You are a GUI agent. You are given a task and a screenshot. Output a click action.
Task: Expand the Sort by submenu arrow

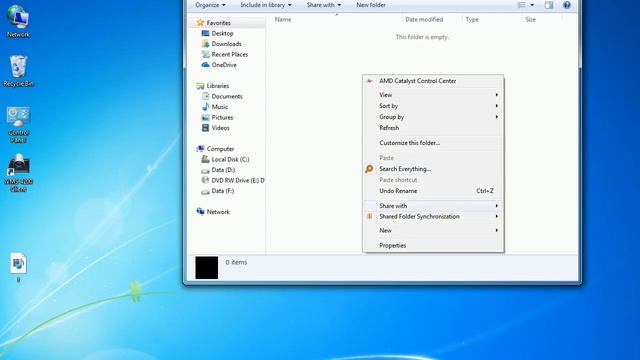[497, 106]
